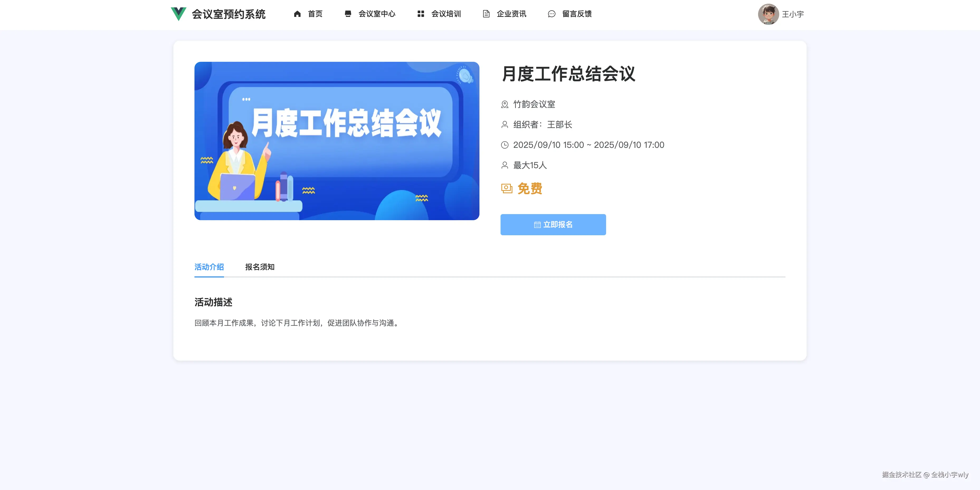The height and width of the screenshot is (490, 980).
Task: Click the chat icon beside 会议室中心
Action: pos(348,14)
